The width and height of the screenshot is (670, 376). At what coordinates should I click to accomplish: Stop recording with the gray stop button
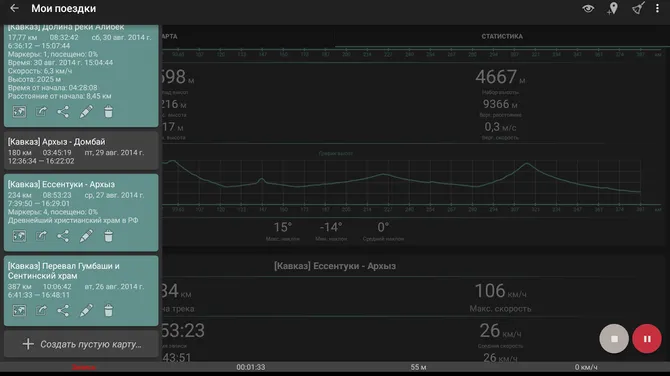614,339
